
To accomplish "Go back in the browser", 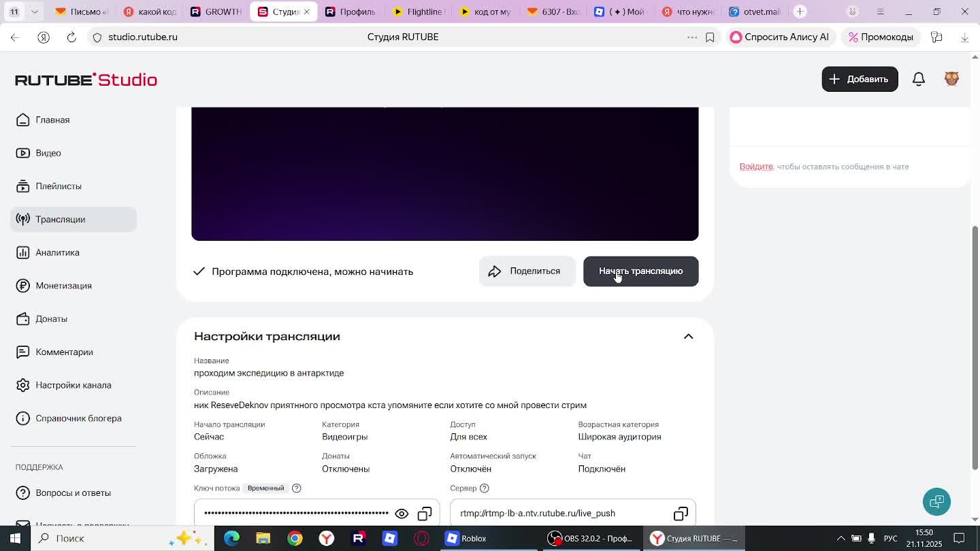I will pyautogui.click(x=15, y=37).
